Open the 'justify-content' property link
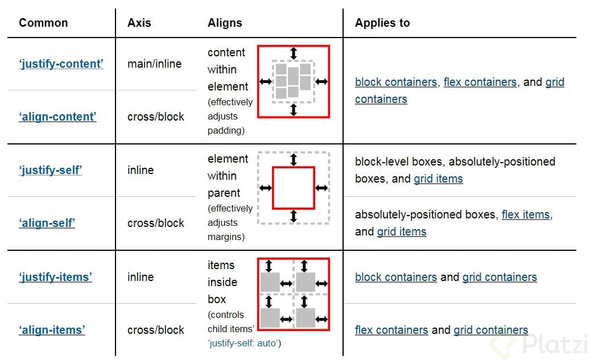 61,64
